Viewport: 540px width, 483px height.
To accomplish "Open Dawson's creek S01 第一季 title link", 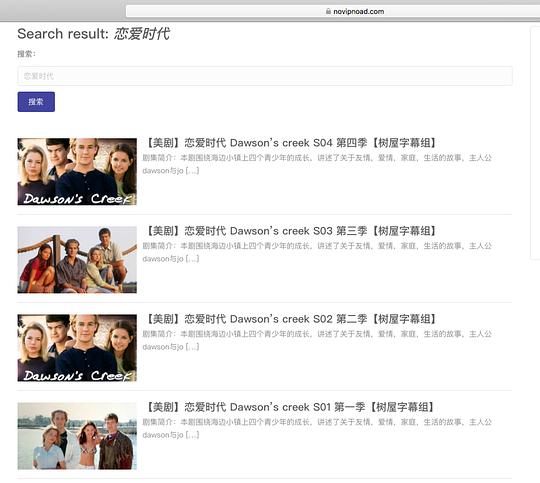I will (290, 407).
